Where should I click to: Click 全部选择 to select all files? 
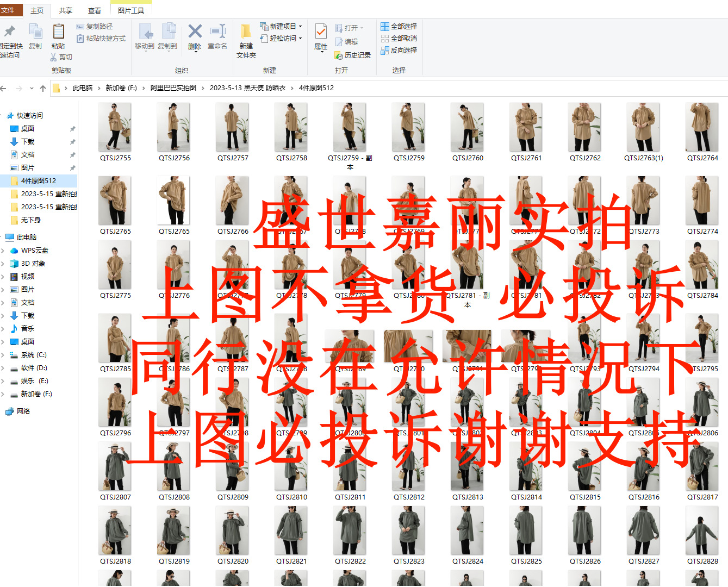point(399,26)
